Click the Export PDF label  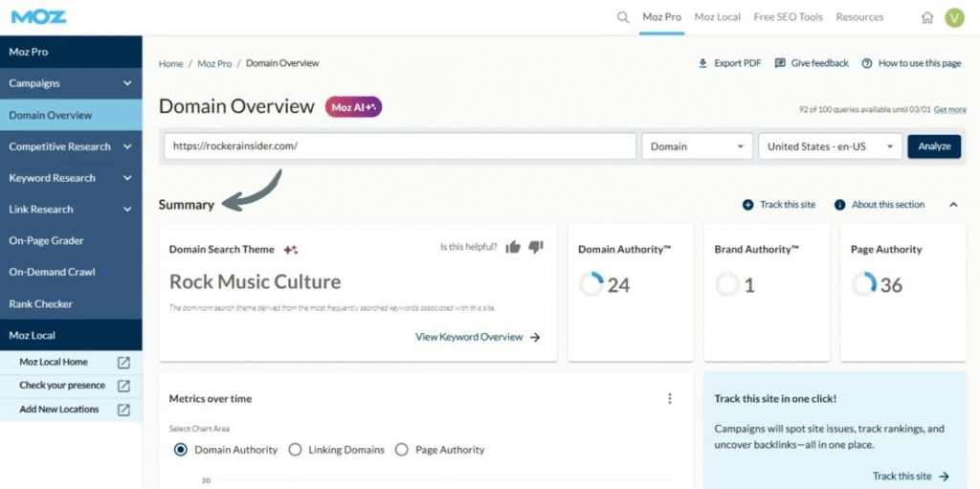(x=738, y=63)
